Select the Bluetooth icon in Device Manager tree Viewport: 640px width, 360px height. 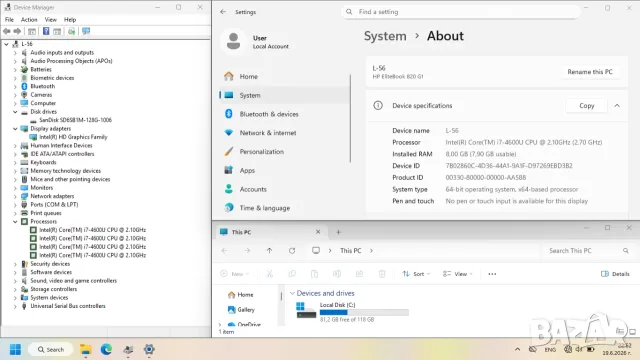24,86
